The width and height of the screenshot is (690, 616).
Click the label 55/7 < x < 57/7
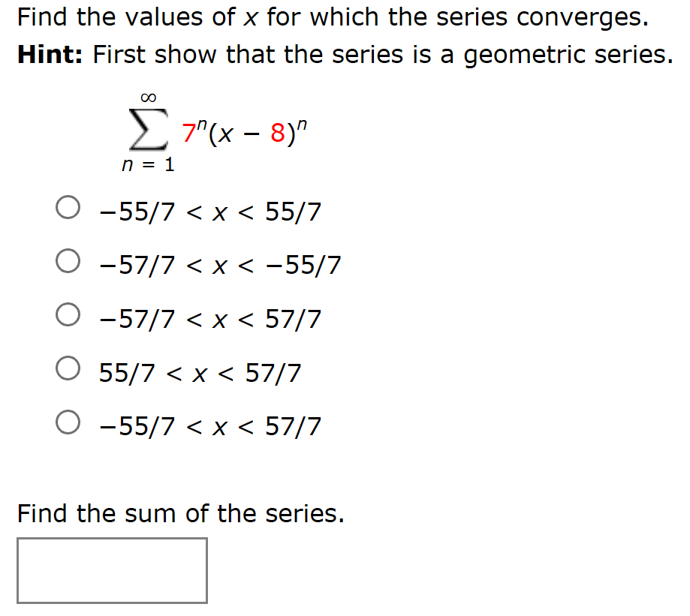coord(199,372)
